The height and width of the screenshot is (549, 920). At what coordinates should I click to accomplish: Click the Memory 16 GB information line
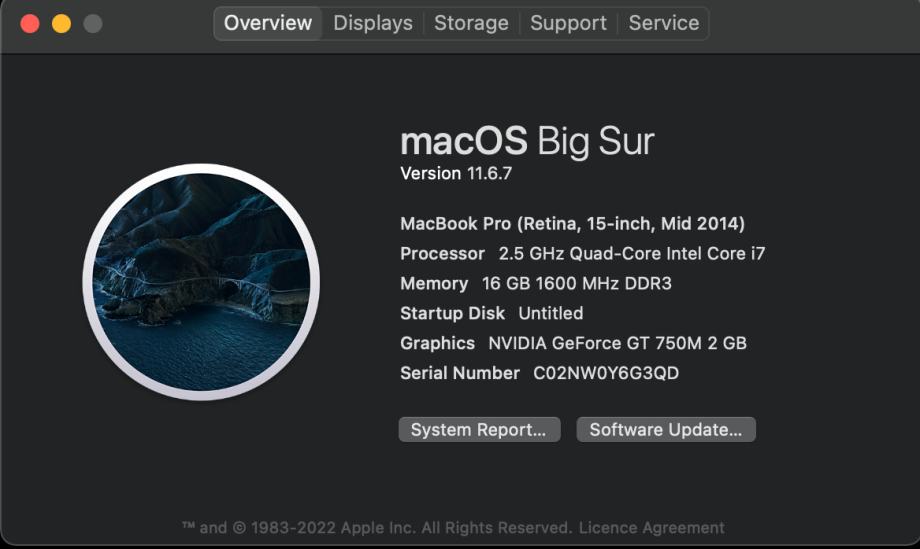point(535,284)
